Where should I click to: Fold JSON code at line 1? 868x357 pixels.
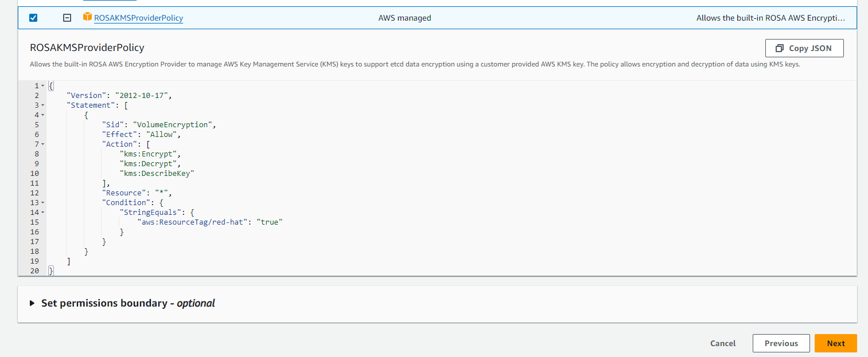[x=42, y=86]
